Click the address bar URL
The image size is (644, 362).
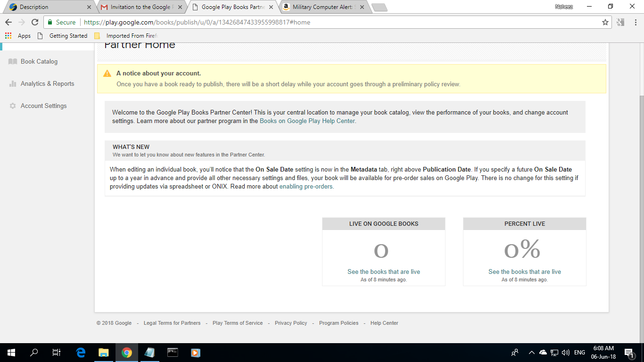coord(197,22)
